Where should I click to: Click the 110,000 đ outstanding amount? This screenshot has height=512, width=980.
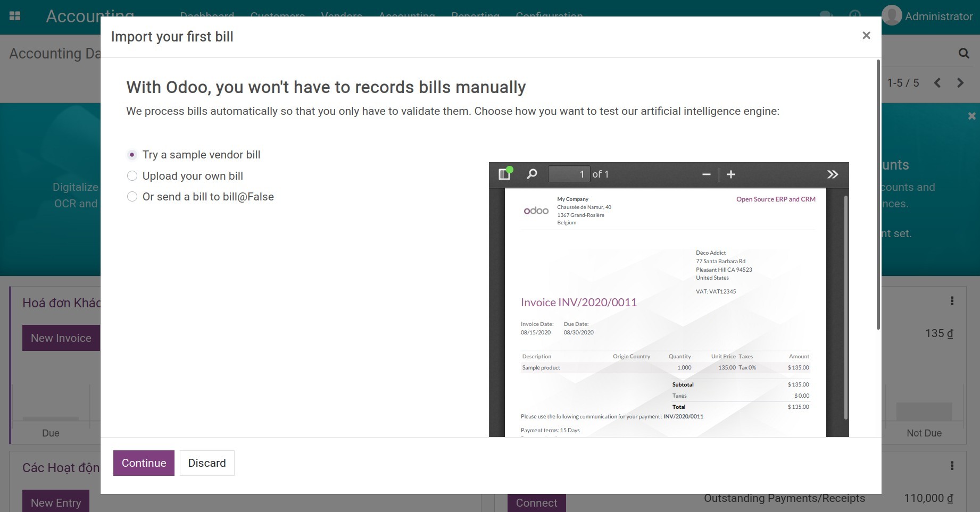[928, 498]
